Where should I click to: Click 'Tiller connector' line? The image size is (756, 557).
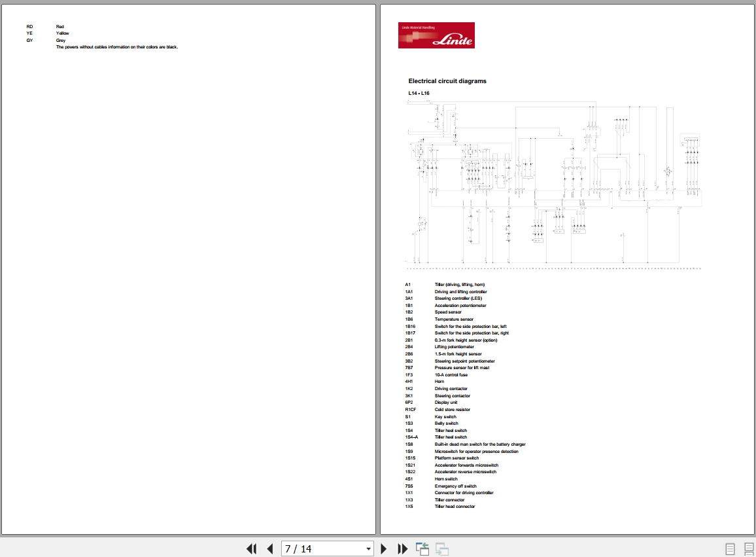pyautogui.click(x=449, y=500)
